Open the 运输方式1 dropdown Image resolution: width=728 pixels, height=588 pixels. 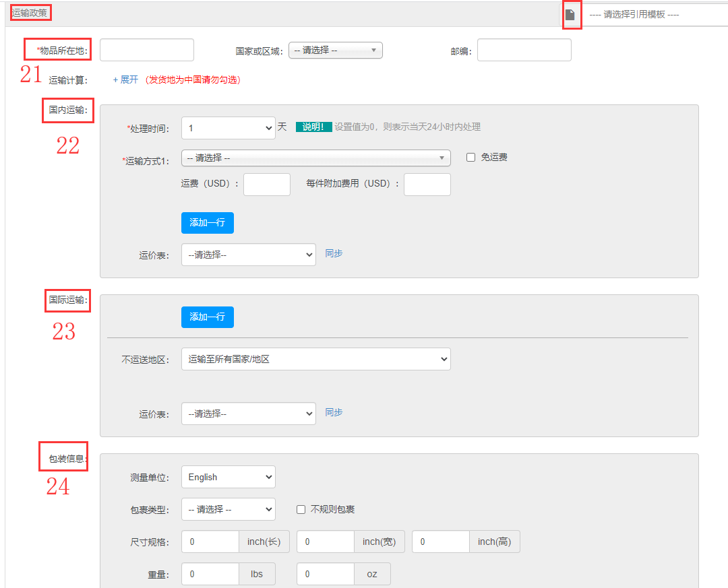click(x=315, y=158)
